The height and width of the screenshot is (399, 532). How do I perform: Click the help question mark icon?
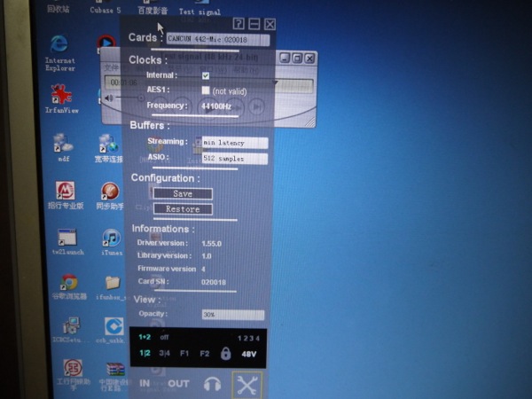pos(239,24)
